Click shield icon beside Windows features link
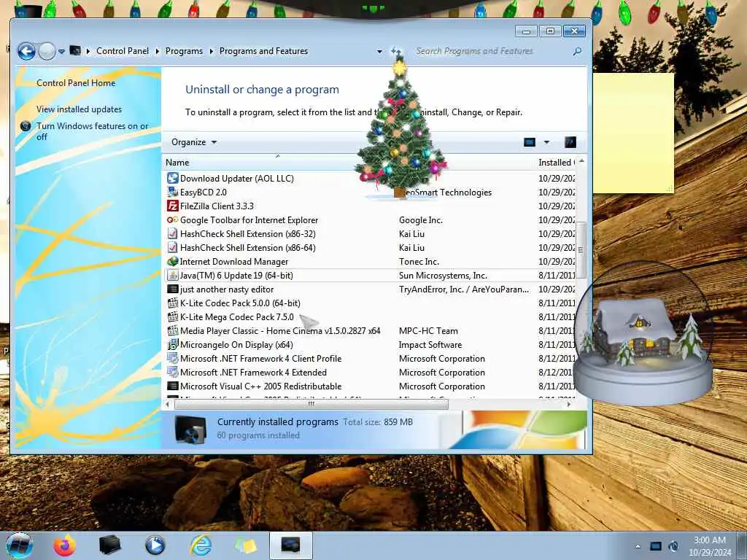 coord(26,126)
